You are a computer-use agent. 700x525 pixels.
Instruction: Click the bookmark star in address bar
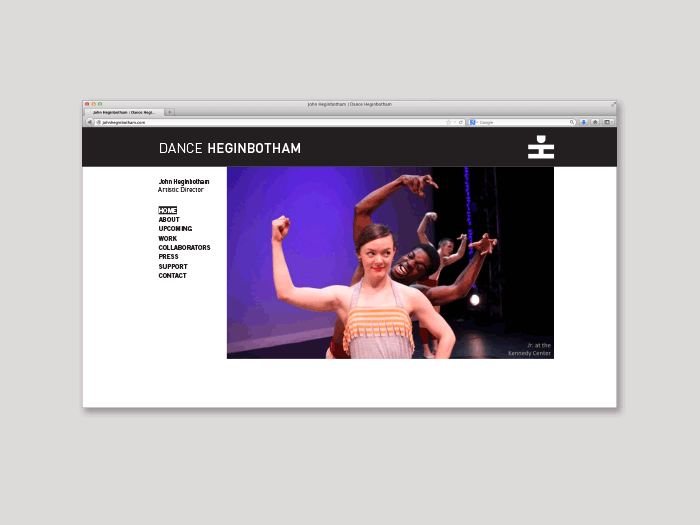tap(448, 122)
